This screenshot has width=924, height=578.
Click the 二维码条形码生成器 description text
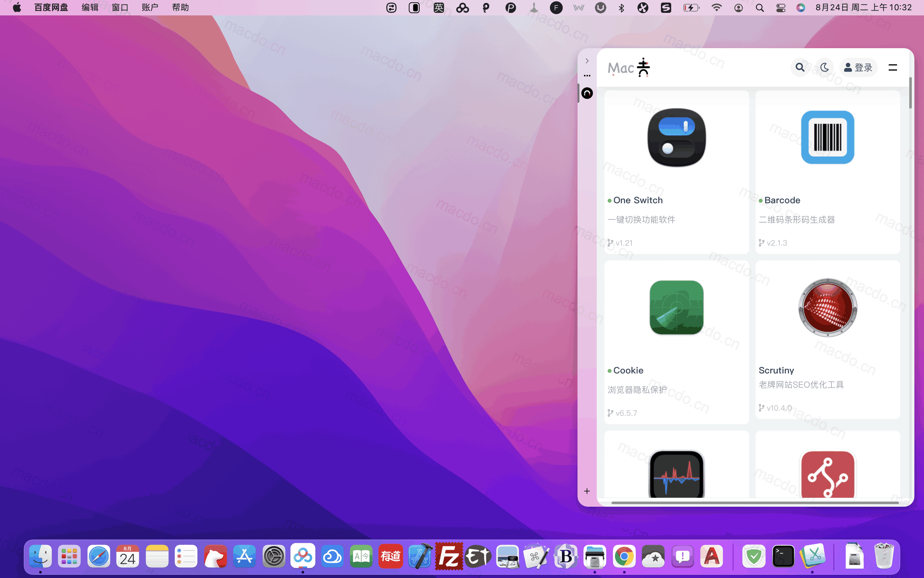point(797,219)
